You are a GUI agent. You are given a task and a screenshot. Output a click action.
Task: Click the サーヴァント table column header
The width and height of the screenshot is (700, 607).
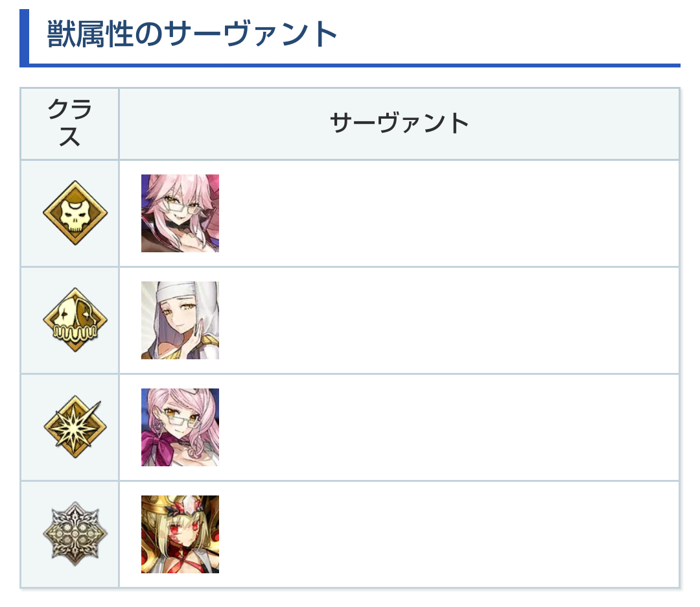(399, 123)
